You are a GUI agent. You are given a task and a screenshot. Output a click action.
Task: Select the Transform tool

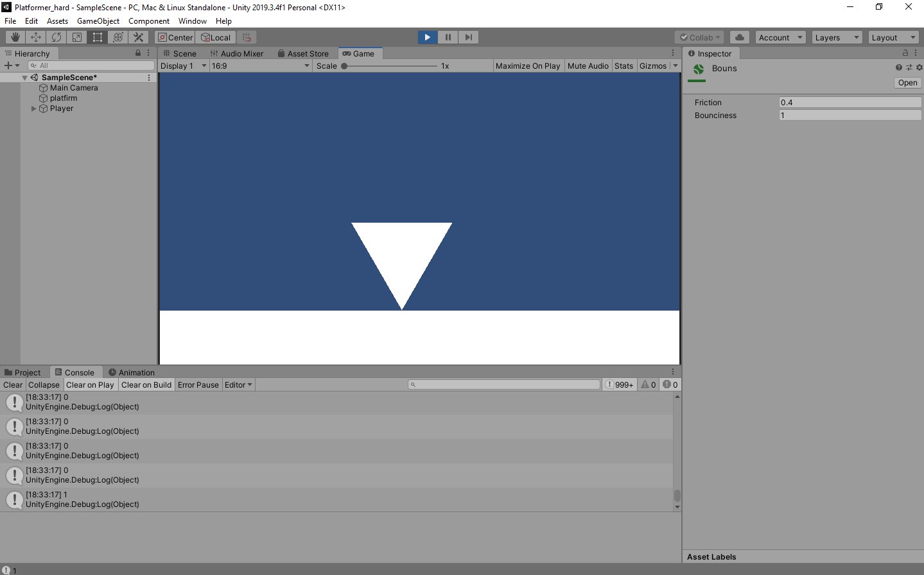pyautogui.click(x=118, y=37)
